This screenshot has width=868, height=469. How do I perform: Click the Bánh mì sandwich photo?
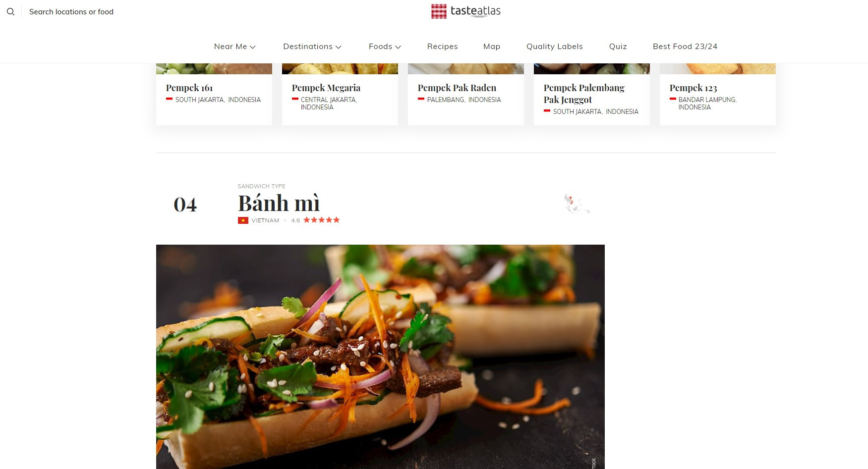[380, 357]
